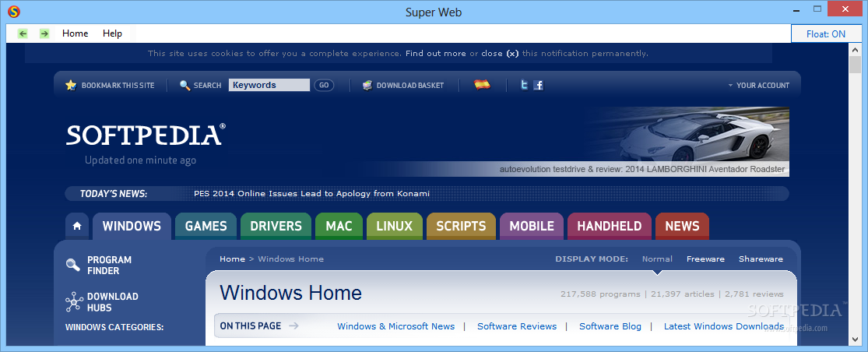Switch to the Games tab
This screenshot has width=868, height=352.
(206, 226)
